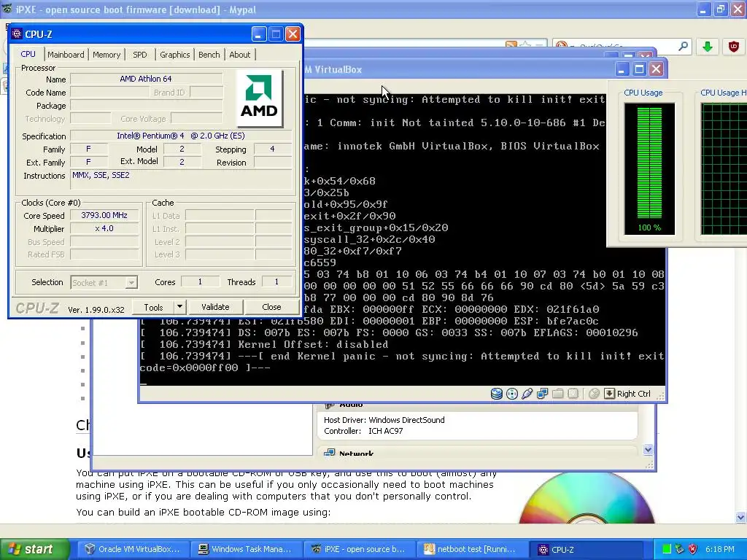Select the AMD Athlon 64 name field
The width and height of the screenshot is (747, 560).
click(146, 79)
